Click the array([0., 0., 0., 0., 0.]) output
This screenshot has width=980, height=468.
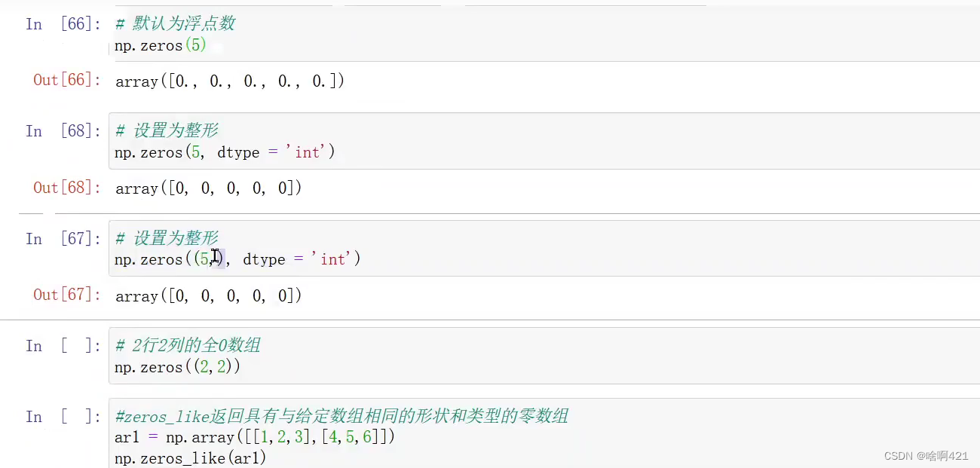pyautogui.click(x=230, y=81)
